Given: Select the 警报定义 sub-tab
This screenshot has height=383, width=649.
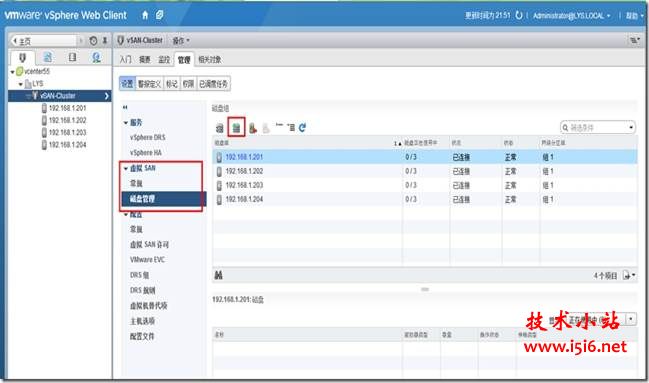Looking at the screenshot, I should tap(149, 84).
